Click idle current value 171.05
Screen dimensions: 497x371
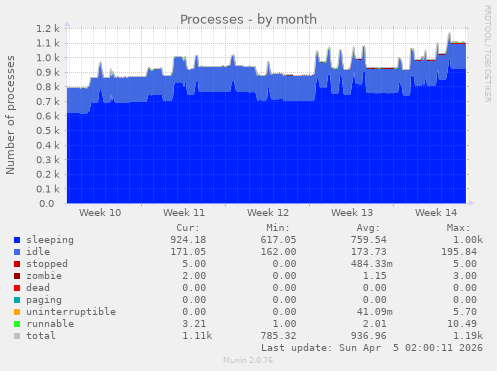pos(188,252)
